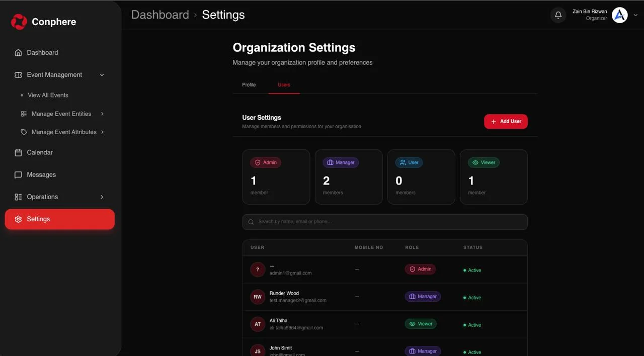The width and height of the screenshot is (644, 356).
Task: Open Dashboard from the sidebar home icon
Action: (18, 53)
